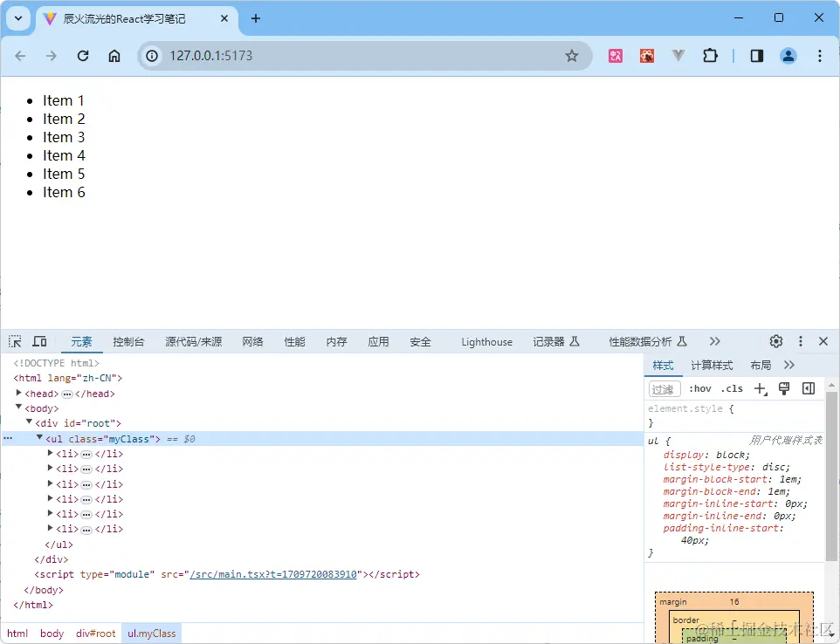Open the user profile avatar

[x=788, y=56]
